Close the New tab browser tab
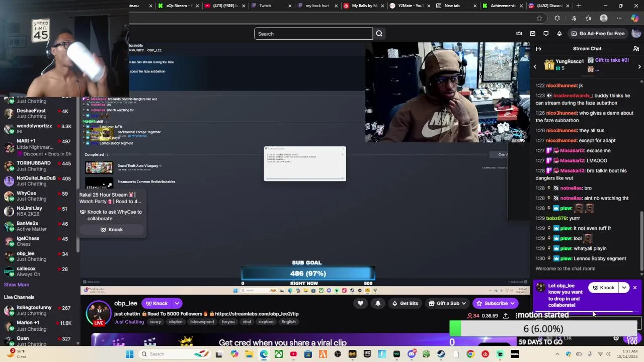 475,6
